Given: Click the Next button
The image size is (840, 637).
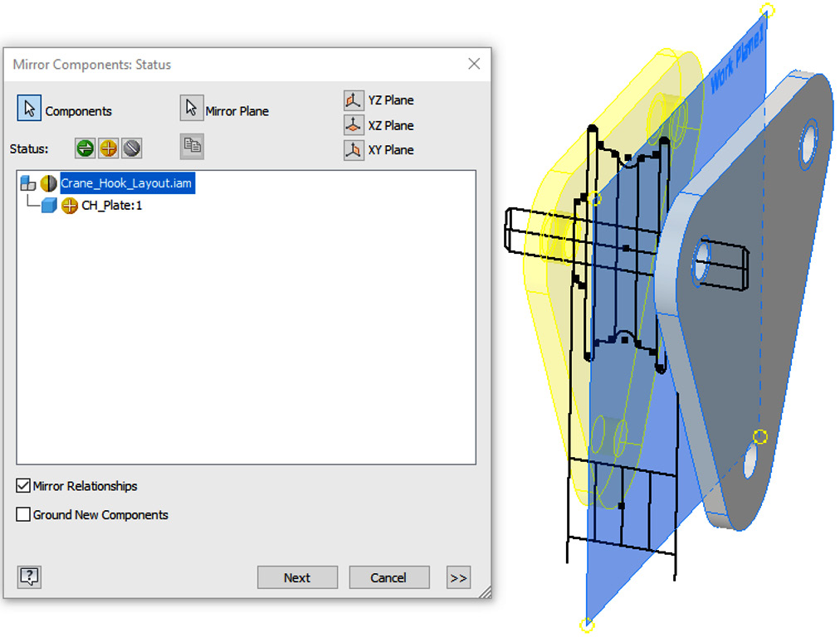Looking at the screenshot, I should (x=297, y=577).
